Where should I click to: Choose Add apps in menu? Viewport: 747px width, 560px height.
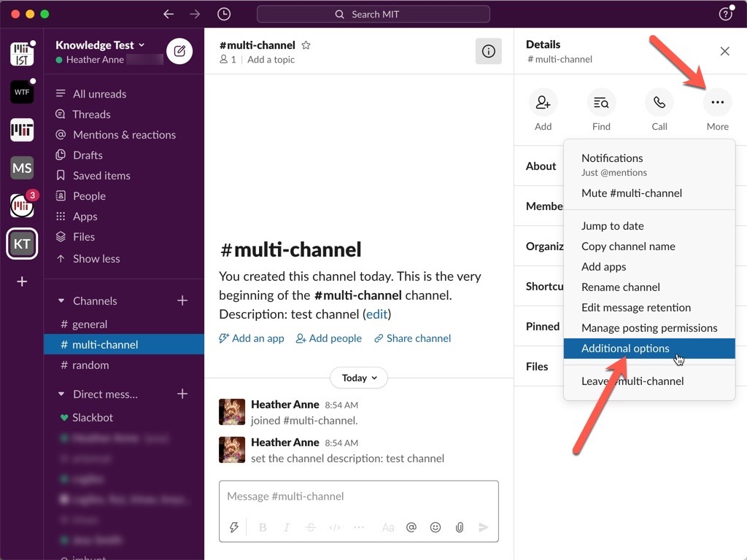click(649, 267)
